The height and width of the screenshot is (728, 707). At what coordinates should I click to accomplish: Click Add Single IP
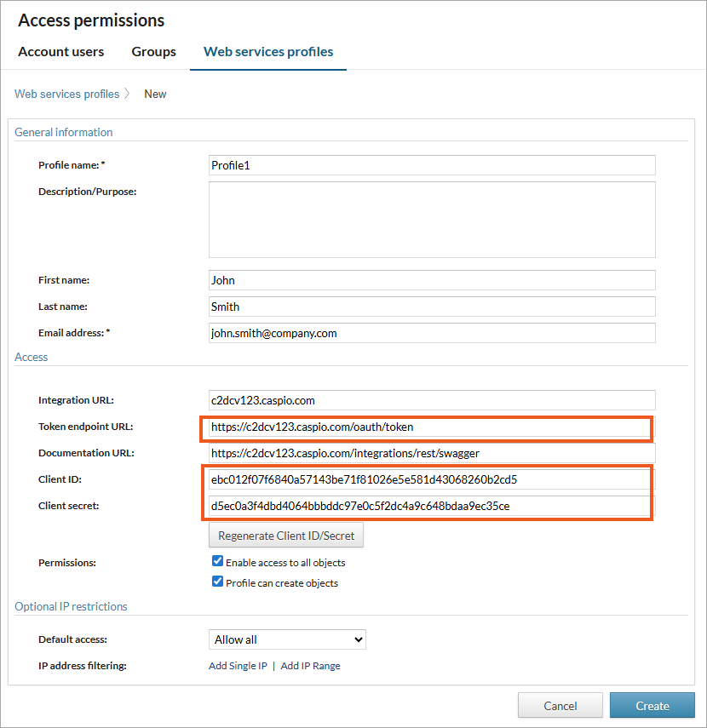pos(238,666)
